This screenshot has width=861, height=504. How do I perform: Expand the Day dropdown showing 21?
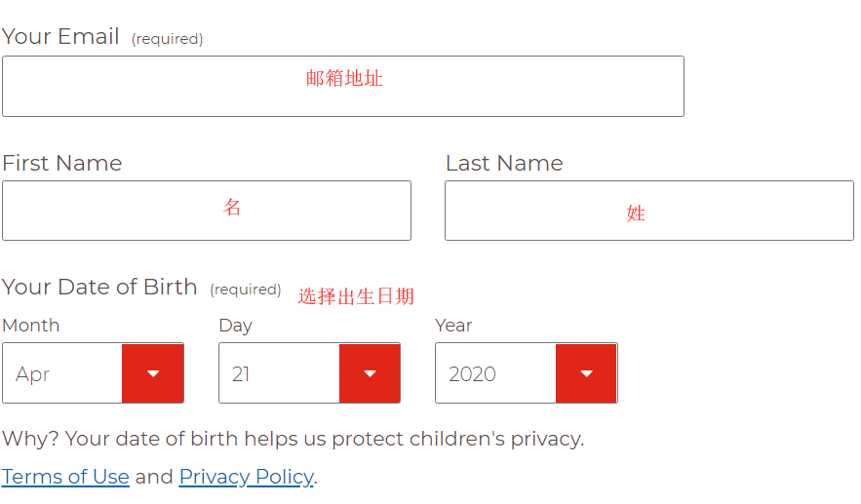(280, 373)
